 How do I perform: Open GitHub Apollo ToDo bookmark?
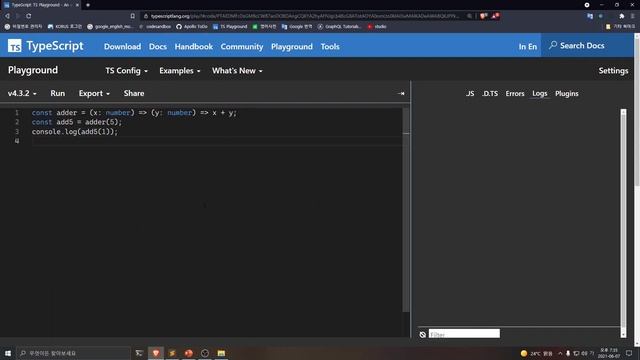[x=192, y=27]
